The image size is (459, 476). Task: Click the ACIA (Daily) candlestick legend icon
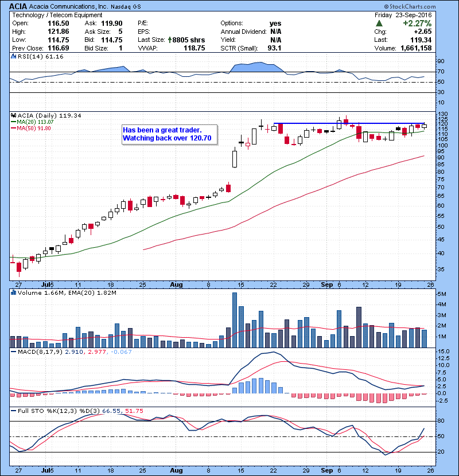tap(14, 115)
